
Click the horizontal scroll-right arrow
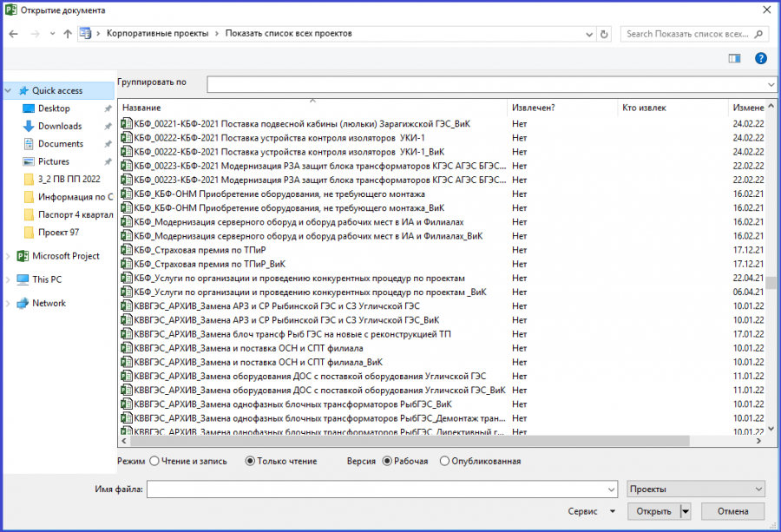click(x=759, y=441)
